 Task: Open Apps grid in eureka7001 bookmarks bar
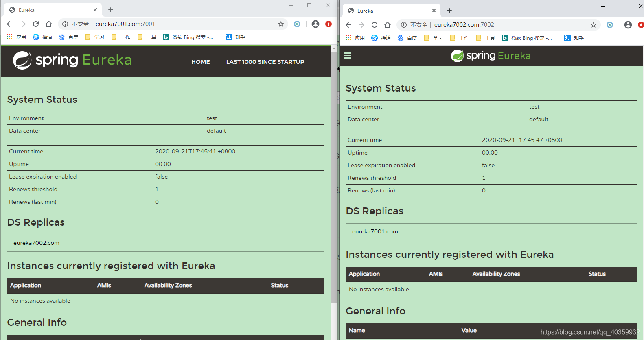tap(16, 37)
